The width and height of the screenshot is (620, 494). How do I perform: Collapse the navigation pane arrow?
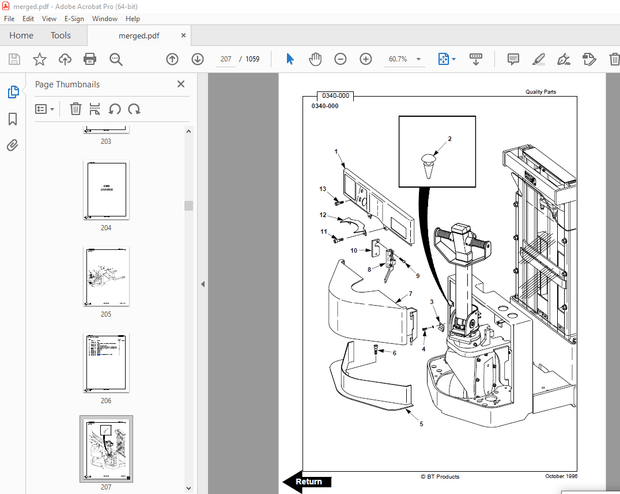[203, 284]
